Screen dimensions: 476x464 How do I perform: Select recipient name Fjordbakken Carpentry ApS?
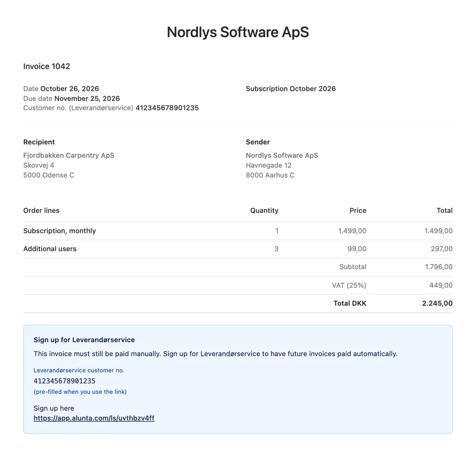tap(69, 155)
